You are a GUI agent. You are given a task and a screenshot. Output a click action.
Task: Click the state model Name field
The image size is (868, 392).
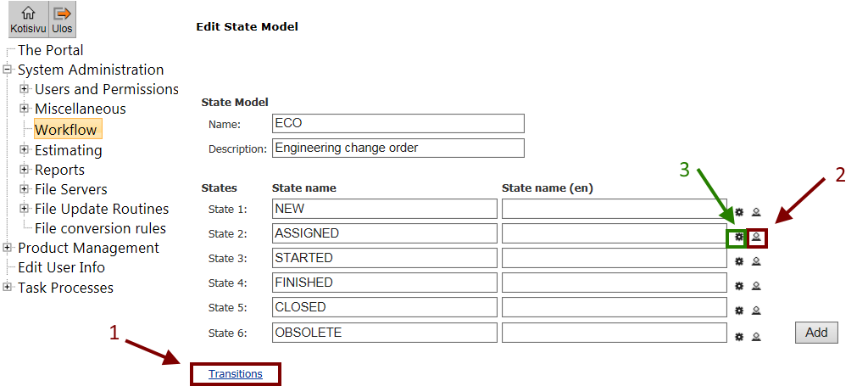click(x=398, y=124)
